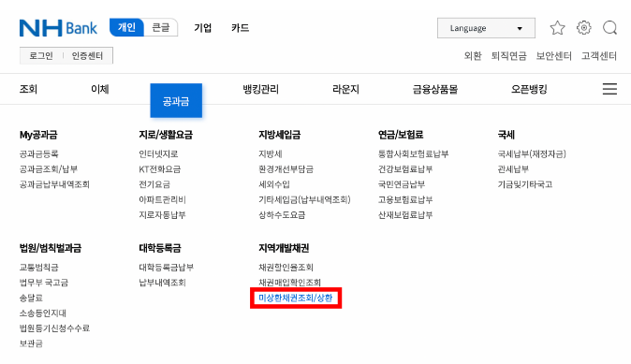Select KT전화요금
This screenshot has height=364, width=631.
pos(160,169)
